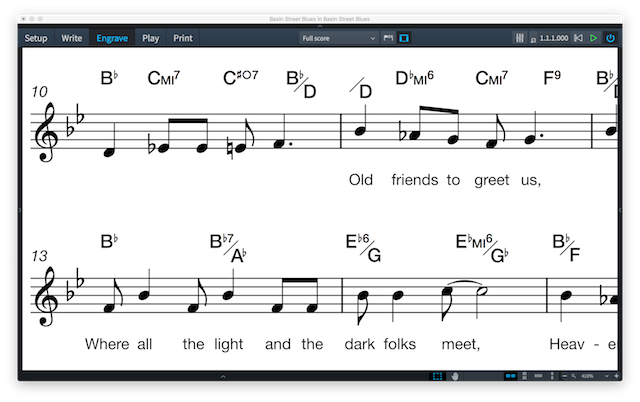Expand the left panel handle
The width and height of the screenshot is (640, 402).
coord(20,210)
